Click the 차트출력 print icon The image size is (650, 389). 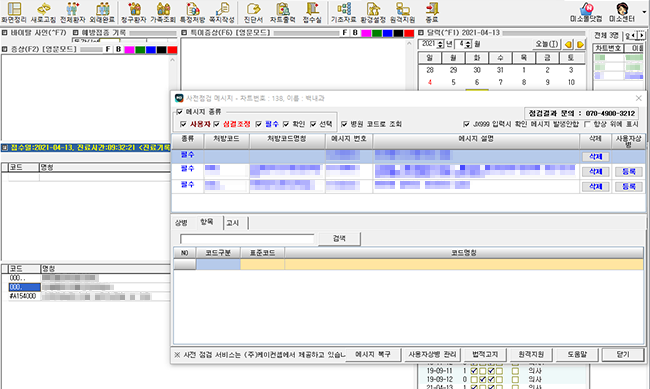point(283,12)
